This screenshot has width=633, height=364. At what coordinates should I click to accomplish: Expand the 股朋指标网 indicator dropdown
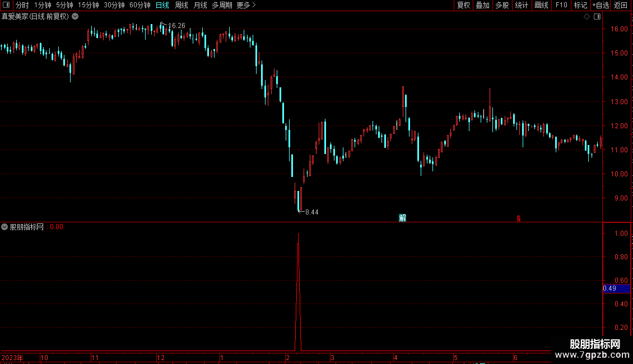click(4, 227)
